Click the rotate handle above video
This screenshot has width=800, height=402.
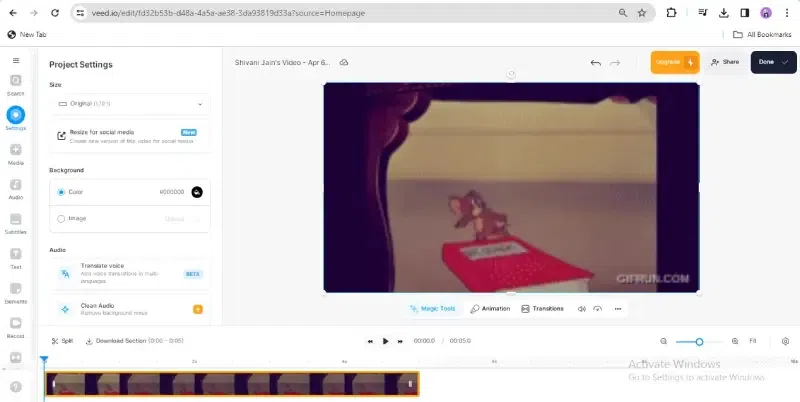pyautogui.click(x=511, y=74)
